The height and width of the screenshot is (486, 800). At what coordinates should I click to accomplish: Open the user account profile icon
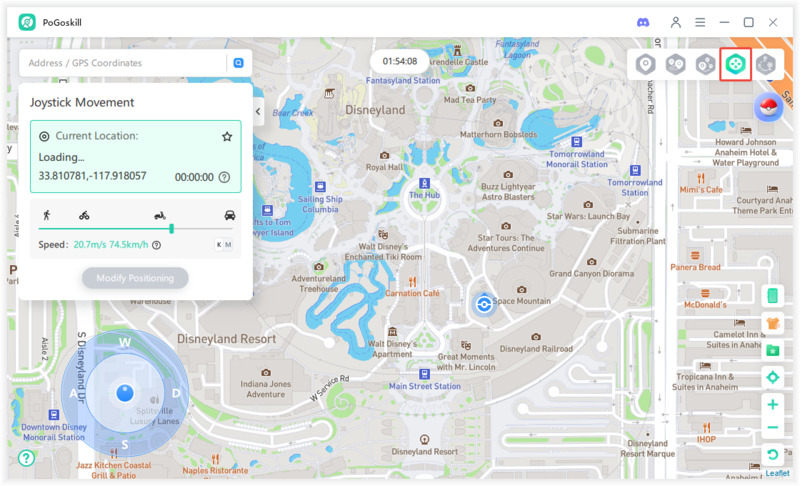coord(676,22)
